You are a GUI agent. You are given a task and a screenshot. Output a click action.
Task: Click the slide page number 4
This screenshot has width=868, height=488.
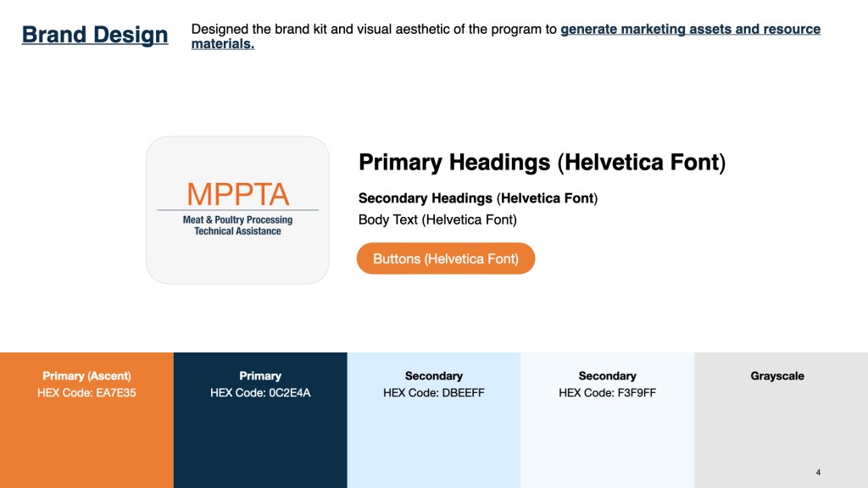click(818, 472)
